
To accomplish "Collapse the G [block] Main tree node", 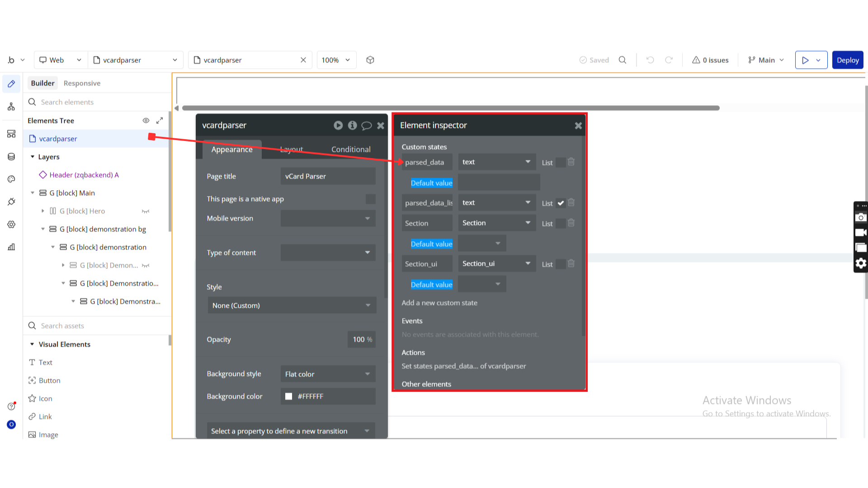I will click(x=33, y=193).
